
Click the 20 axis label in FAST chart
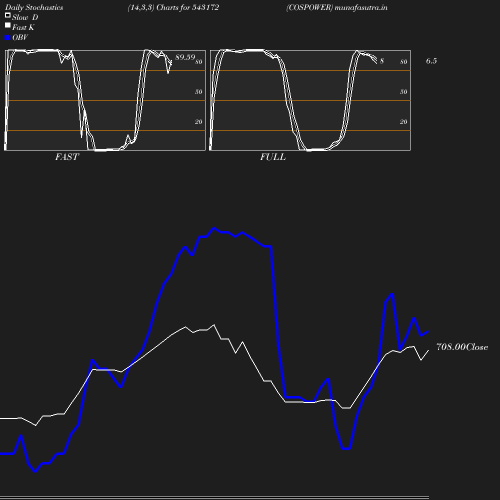(x=199, y=122)
